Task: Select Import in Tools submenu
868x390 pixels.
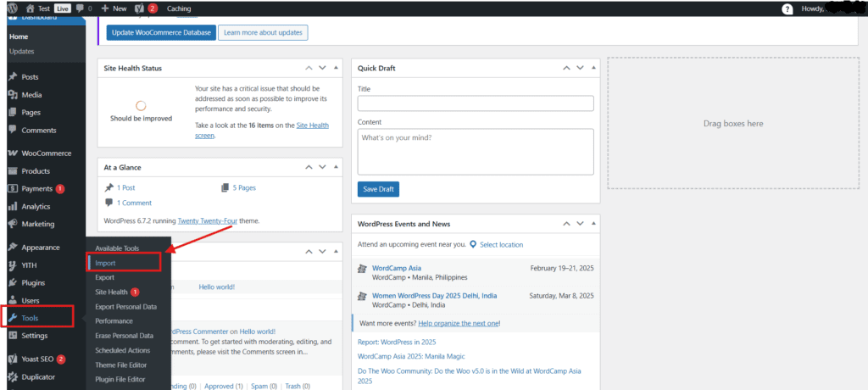Action: coord(105,263)
